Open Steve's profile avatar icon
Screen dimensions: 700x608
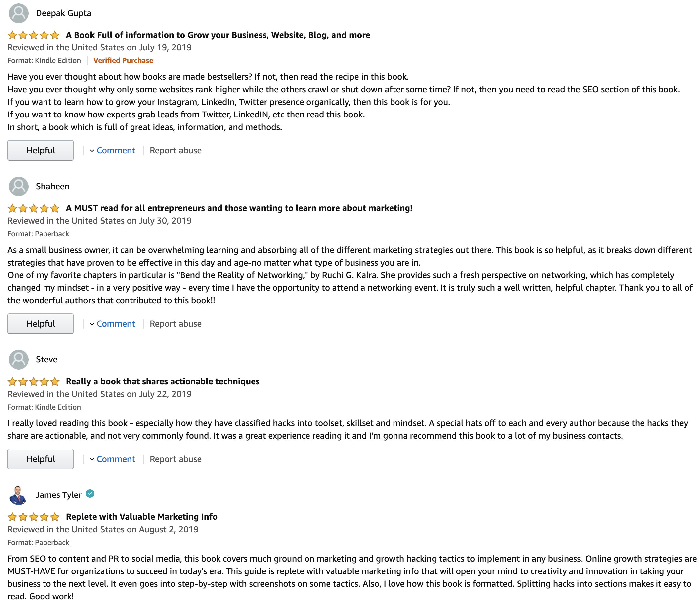18,359
